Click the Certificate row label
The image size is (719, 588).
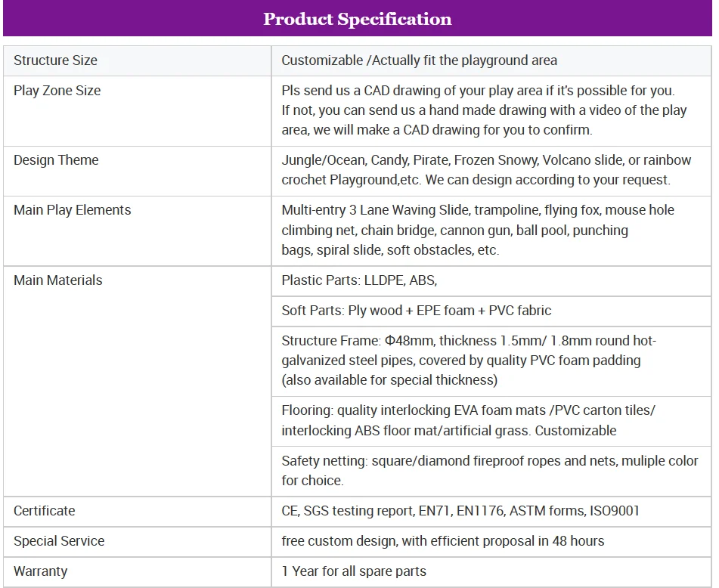[x=44, y=511]
